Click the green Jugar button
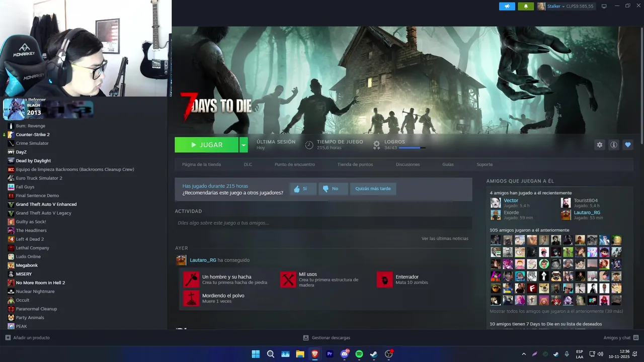Image resolution: width=644 pixels, height=362 pixels. [207, 145]
